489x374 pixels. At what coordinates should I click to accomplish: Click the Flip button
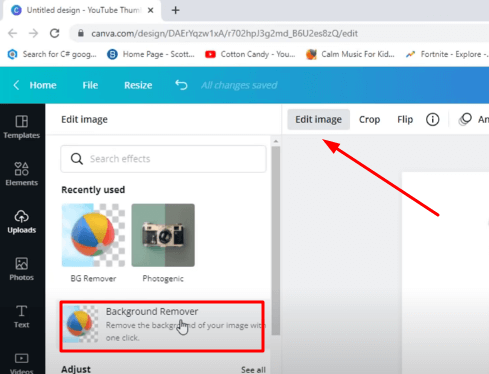tap(405, 119)
